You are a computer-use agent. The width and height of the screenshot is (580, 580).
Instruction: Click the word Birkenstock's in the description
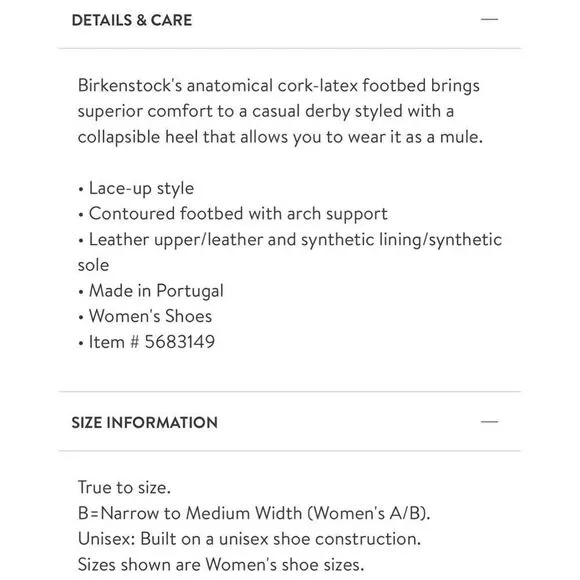pos(130,85)
